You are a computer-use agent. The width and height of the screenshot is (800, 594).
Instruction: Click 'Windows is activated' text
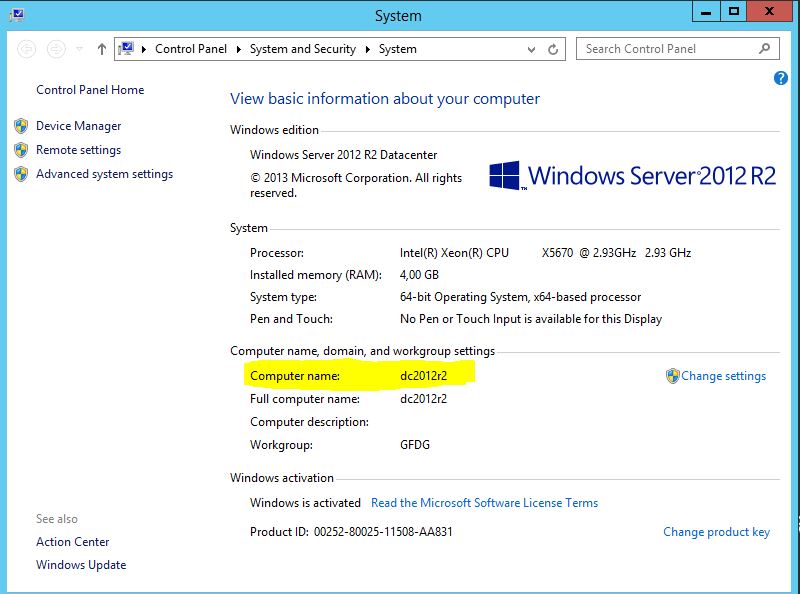click(305, 503)
